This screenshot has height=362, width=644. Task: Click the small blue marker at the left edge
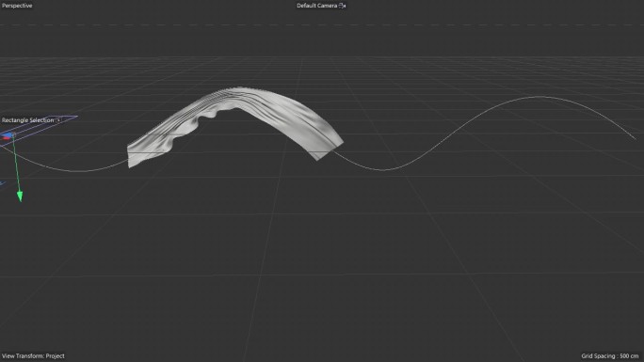(2, 183)
